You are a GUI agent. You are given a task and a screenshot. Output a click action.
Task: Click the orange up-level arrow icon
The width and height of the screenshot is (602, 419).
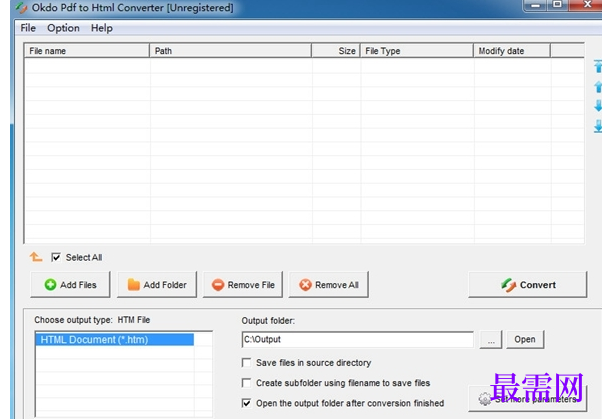pyautogui.click(x=36, y=257)
